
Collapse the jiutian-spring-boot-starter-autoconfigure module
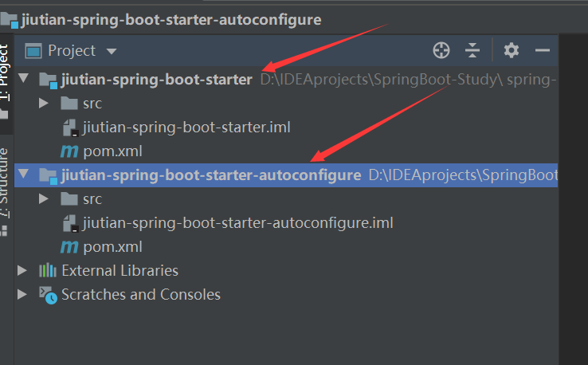[x=22, y=175]
